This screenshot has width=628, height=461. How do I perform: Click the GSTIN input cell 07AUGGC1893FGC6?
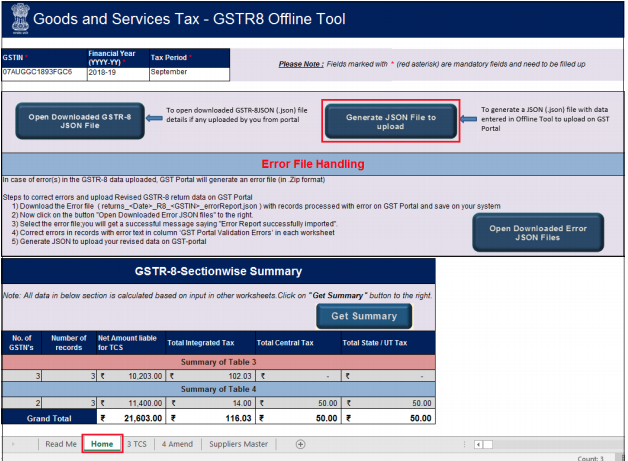[x=44, y=74]
